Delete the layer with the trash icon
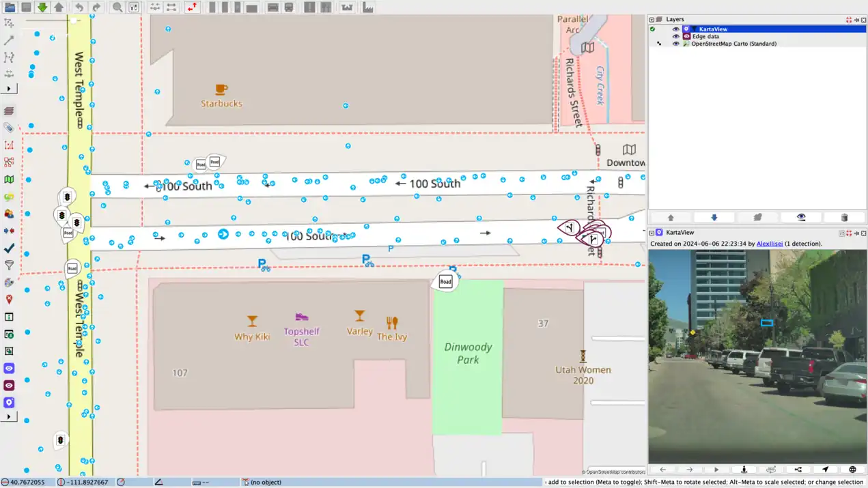This screenshot has height=488, width=868. click(844, 218)
